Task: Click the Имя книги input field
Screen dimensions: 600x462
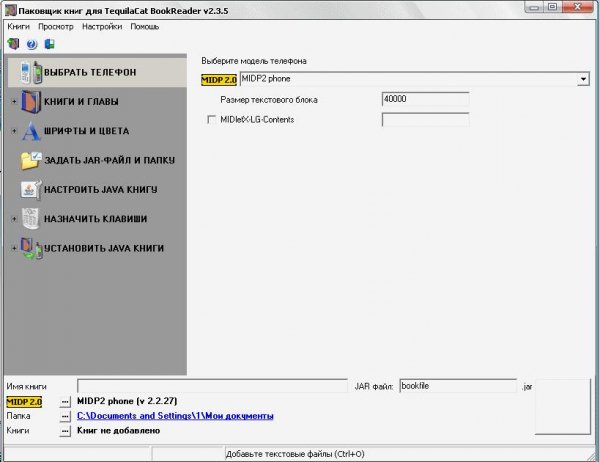Action: point(212,386)
